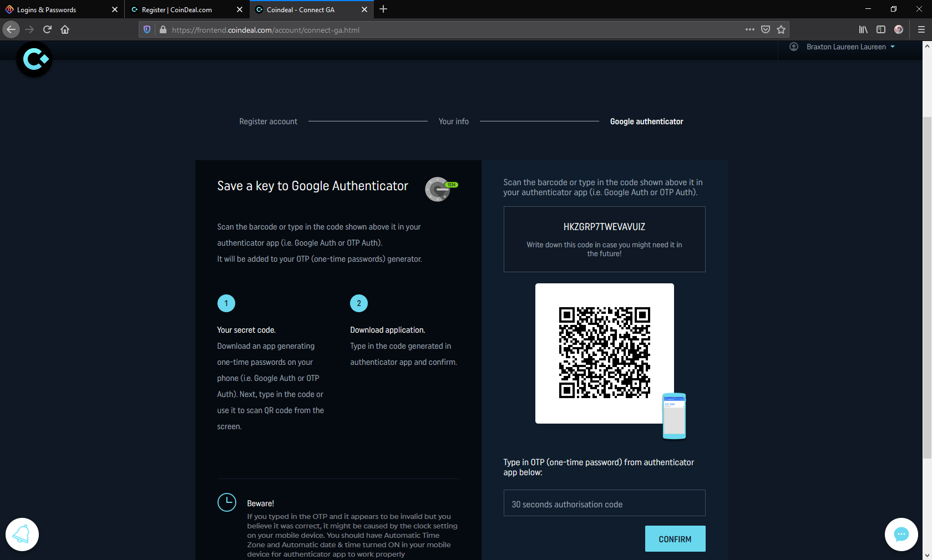Select the secret key HKZGRP7TWEVAVUIZ
Image resolution: width=932 pixels, height=560 pixels.
click(605, 227)
